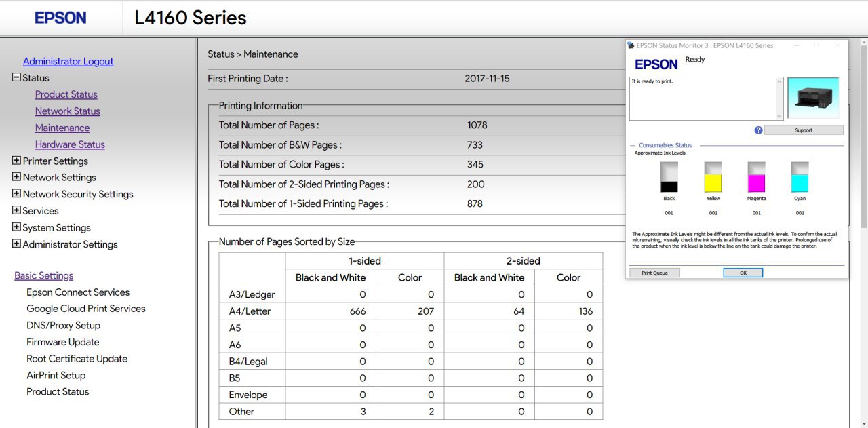The image size is (868, 428).
Task: Collapse the Status section in the sidebar
Action: tap(16, 77)
